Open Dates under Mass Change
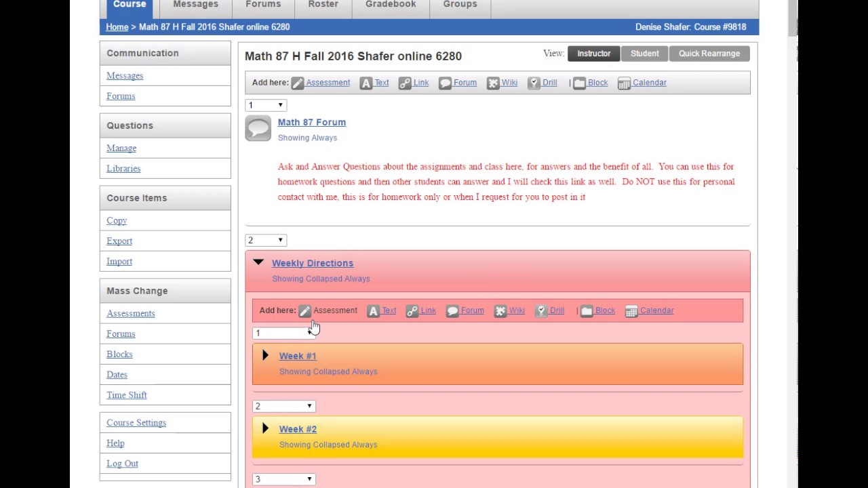 117,375
